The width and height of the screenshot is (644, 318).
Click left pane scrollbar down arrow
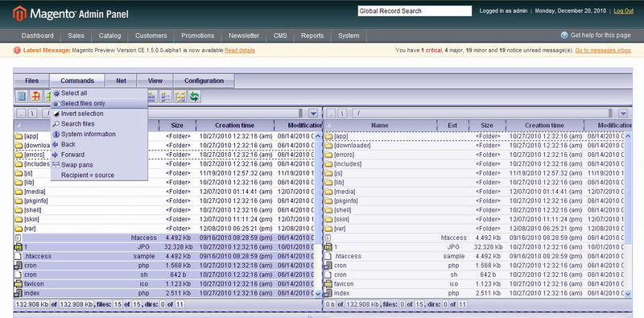click(318, 294)
